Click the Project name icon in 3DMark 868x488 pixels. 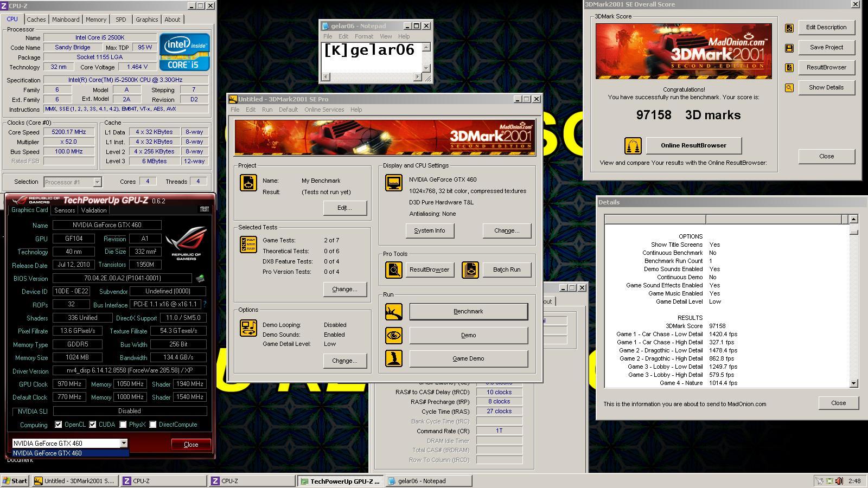(248, 183)
